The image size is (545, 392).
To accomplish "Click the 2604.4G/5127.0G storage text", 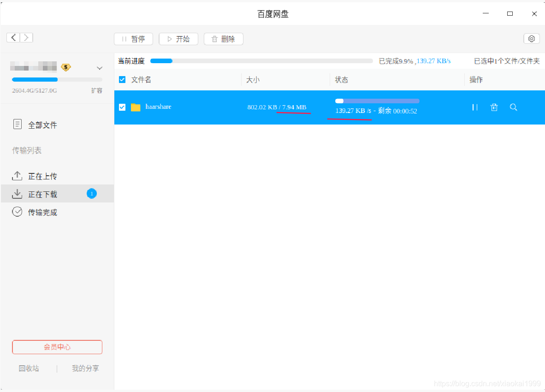I will pyautogui.click(x=35, y=90).
